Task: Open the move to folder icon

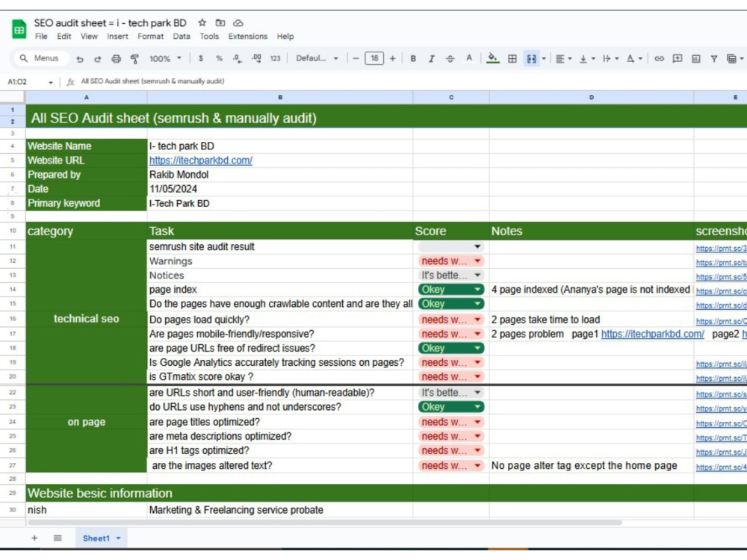Action: click(x=220, y=22)
